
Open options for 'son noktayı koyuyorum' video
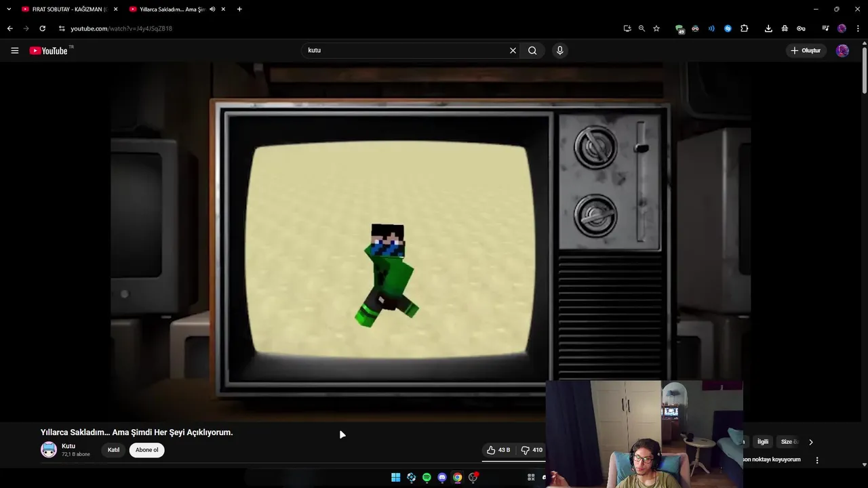point(817,460)
